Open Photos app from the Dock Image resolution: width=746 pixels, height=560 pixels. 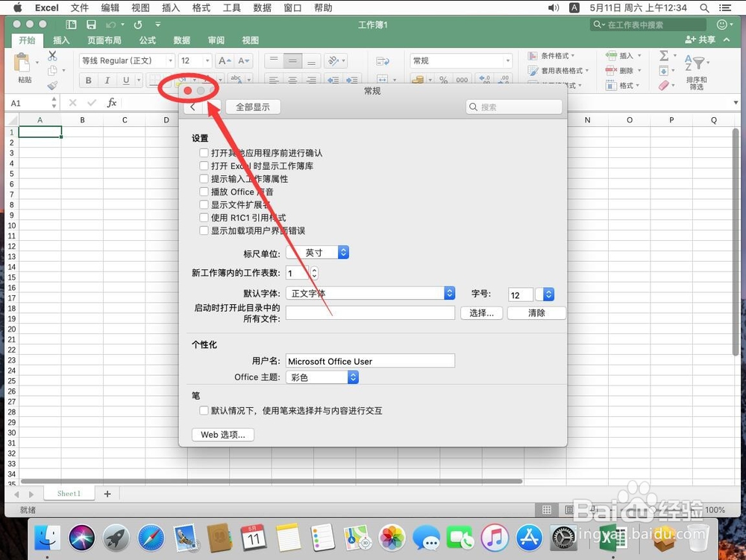tap(392, 538)
